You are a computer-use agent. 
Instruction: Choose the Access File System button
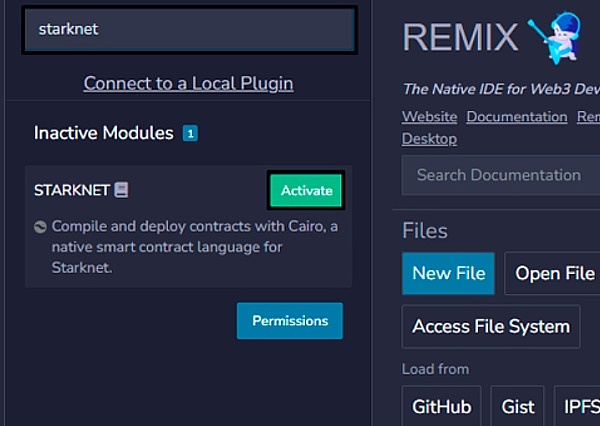coord(491,326)
